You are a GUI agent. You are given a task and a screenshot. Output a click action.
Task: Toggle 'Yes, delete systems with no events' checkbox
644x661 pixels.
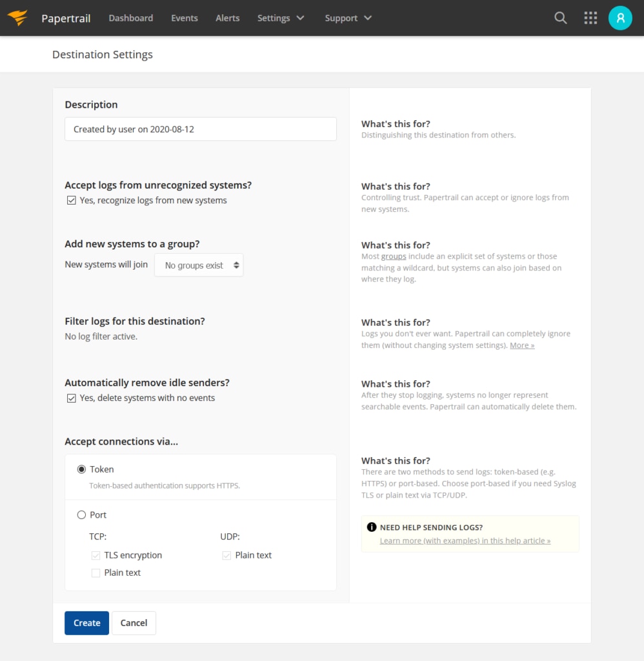[71, 398]
